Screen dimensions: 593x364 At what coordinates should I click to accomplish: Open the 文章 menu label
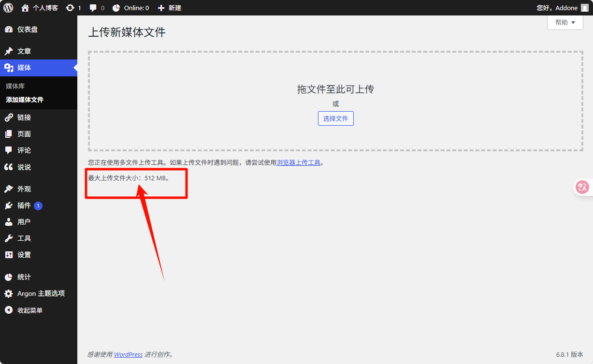[x=24, y=51]
